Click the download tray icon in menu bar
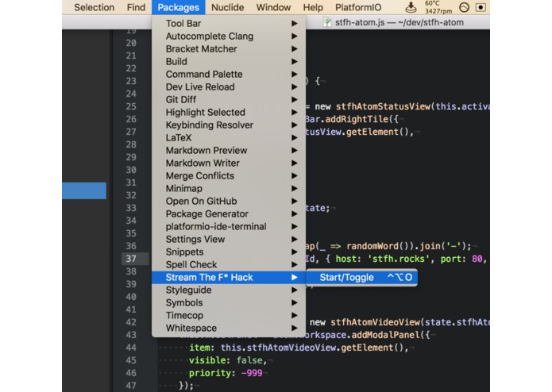Screen dimensions: 552x392 [411, 7]
